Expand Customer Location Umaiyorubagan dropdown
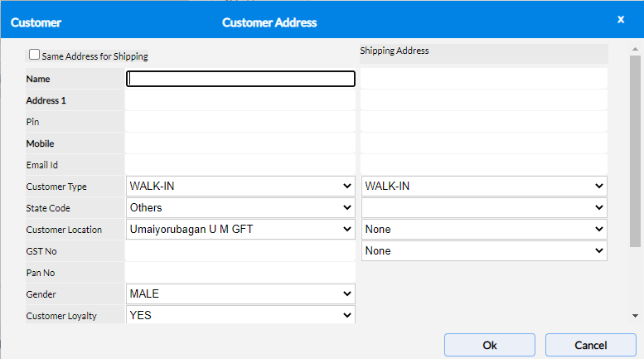The image size is (644, 359). coord(240,229)
